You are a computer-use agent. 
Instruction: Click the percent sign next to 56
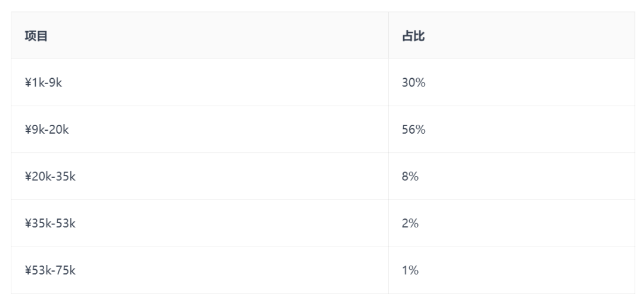[420, 130]
